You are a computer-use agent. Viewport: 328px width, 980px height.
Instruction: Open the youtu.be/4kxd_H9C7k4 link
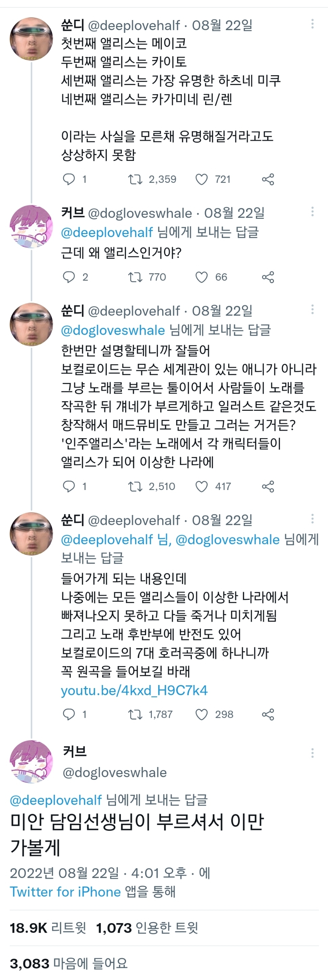point(134,690)
